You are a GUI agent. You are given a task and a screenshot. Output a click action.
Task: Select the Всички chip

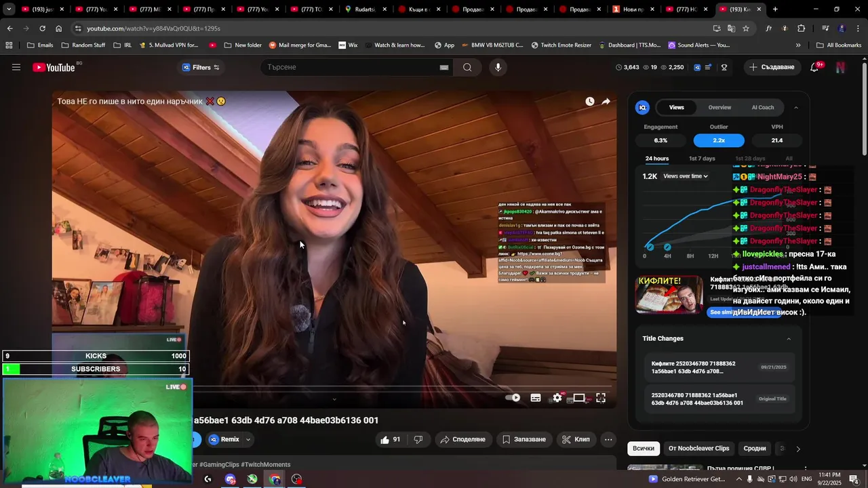click(644, 449)
